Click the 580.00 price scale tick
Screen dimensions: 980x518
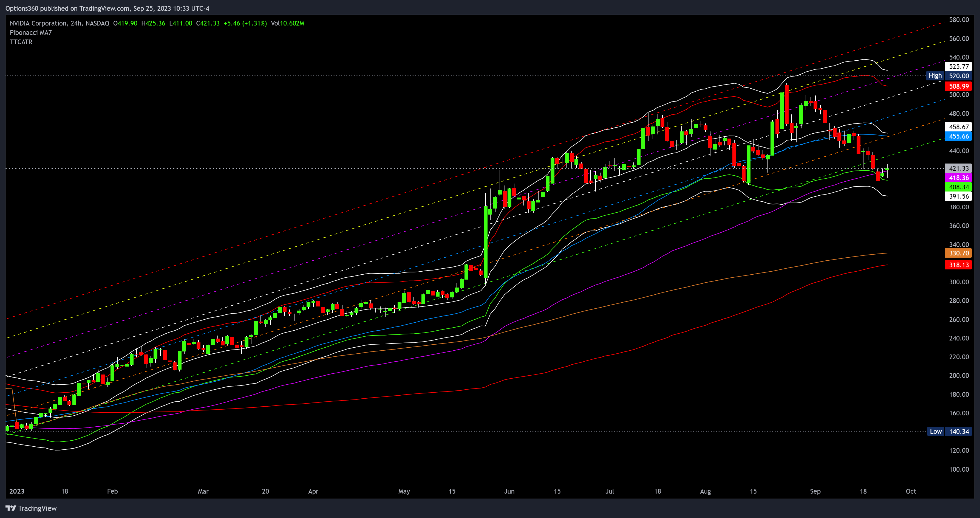(959, 20)
